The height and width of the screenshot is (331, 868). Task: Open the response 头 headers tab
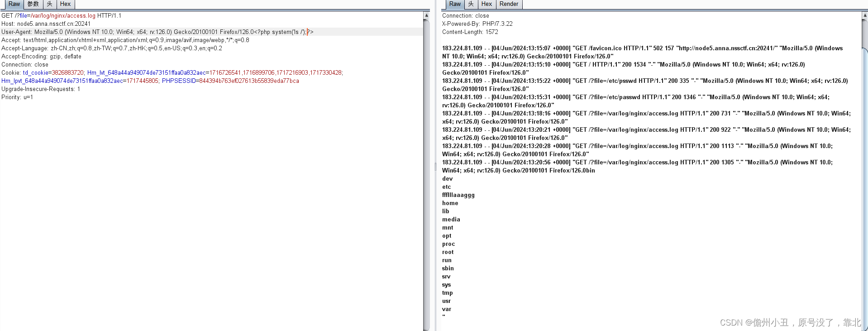(x=471, y=4)
